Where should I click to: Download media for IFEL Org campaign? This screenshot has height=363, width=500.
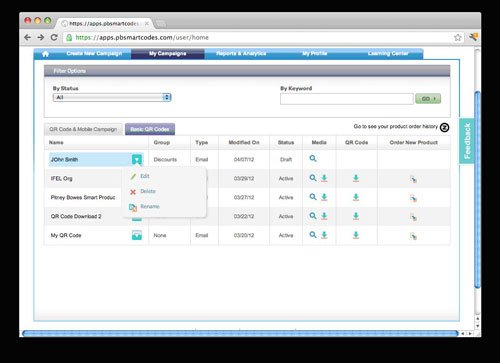[324, 178]
